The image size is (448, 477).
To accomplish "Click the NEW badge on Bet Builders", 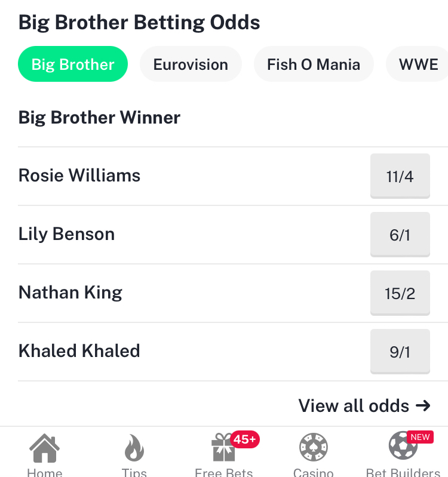I will 420,437.
